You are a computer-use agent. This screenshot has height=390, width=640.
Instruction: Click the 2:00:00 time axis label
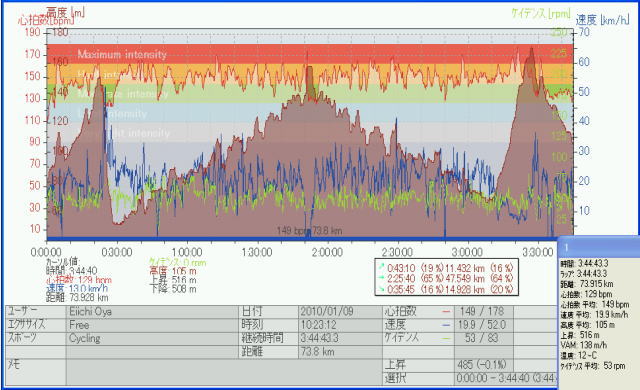click(x=327, y=252)
